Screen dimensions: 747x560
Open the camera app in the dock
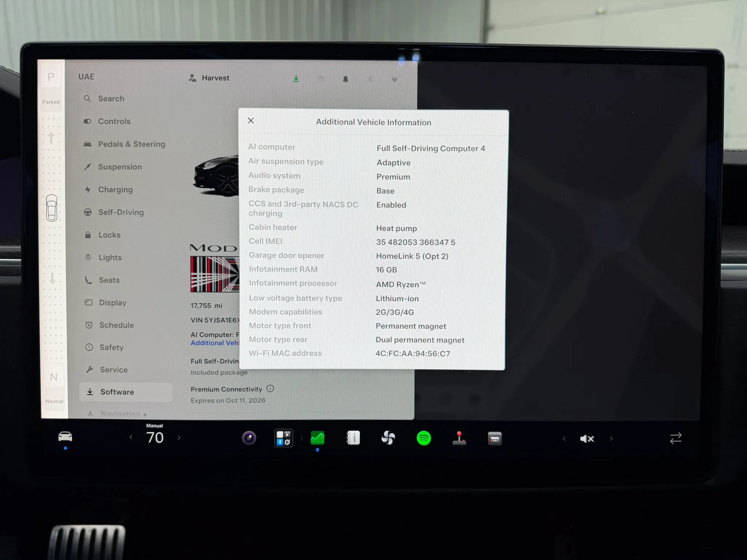click(249, 437)
